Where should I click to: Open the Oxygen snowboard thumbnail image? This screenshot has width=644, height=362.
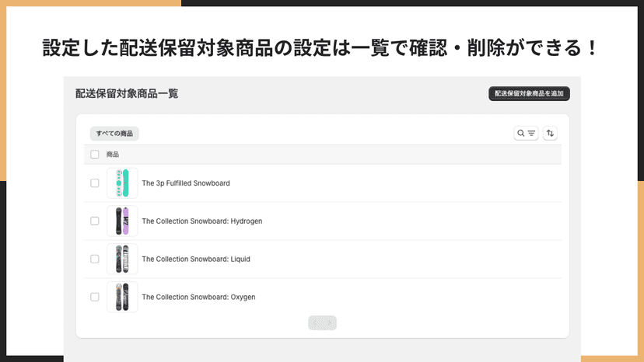point(122,297)
